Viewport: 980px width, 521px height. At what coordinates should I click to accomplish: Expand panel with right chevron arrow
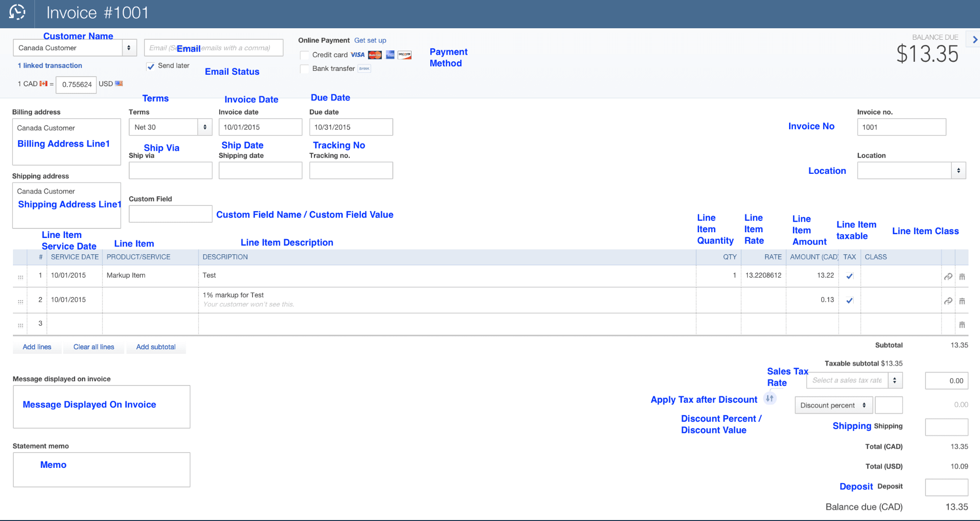point(975,40)
